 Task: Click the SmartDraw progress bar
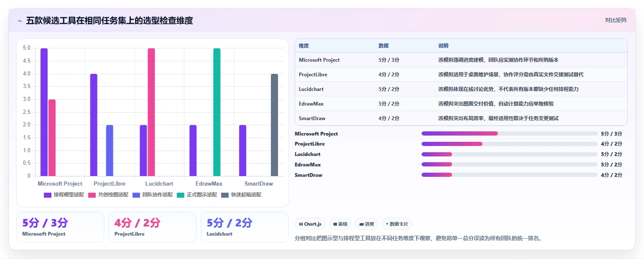[x=510, y=175]
